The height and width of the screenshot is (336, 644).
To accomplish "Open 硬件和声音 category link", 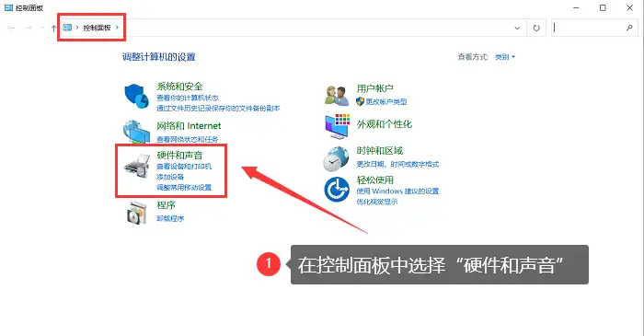I will 179,155.
